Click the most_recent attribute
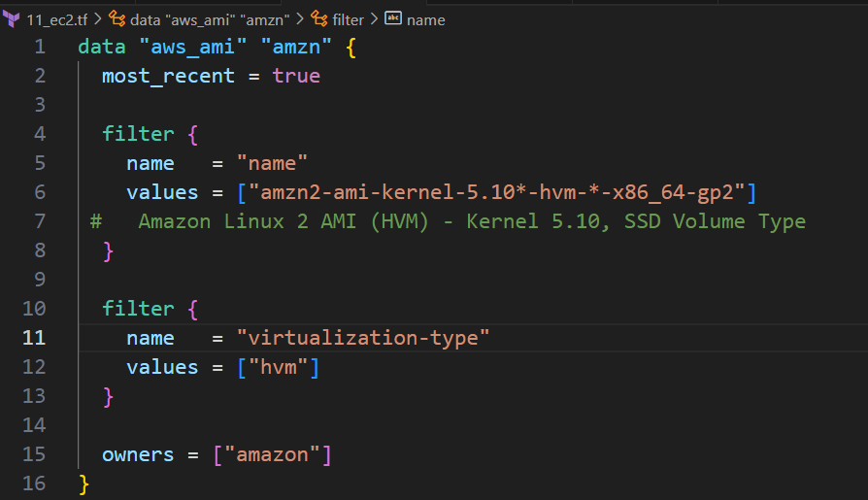 168,76
